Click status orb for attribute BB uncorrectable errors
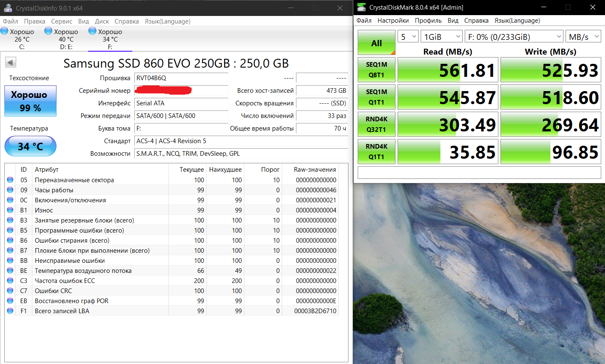Image resolution: width=605 pixels, height=364 pixels. (10, 260)
